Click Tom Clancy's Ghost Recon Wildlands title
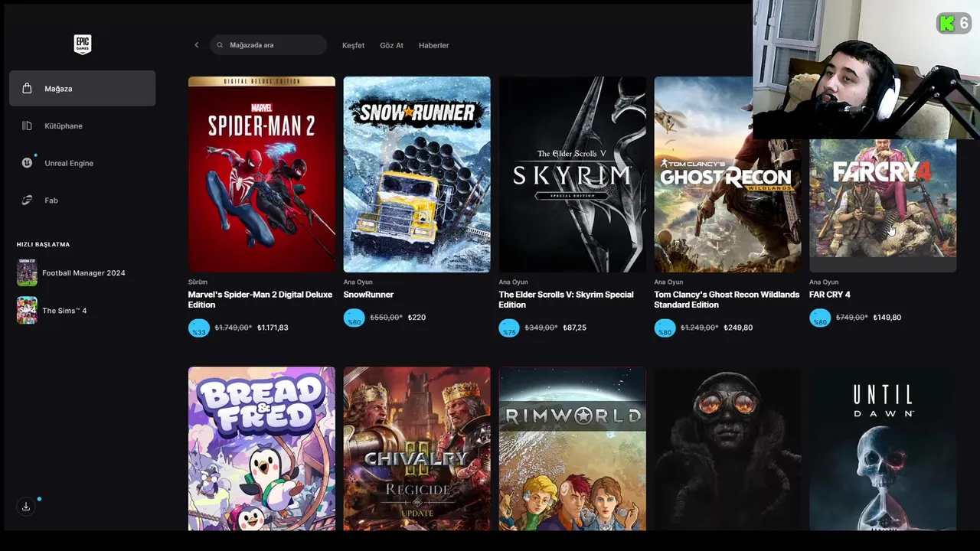The image size is (980, 551). tap(727, 299)
